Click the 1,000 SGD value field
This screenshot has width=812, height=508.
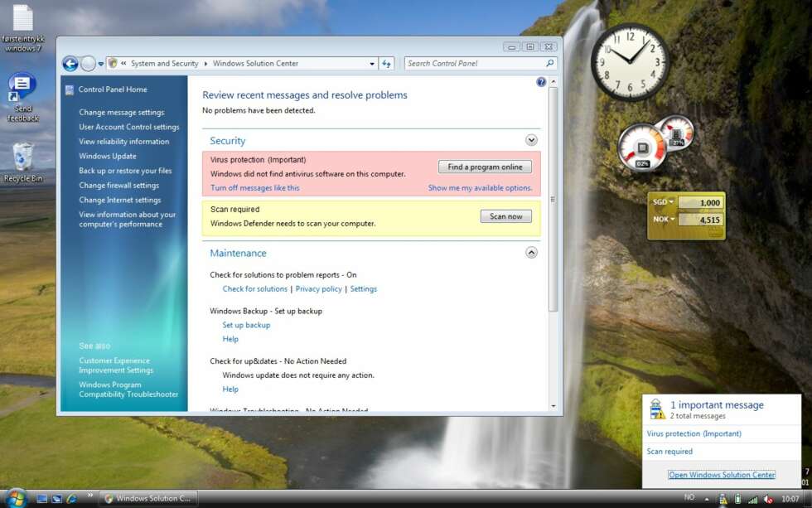[700, 202]
